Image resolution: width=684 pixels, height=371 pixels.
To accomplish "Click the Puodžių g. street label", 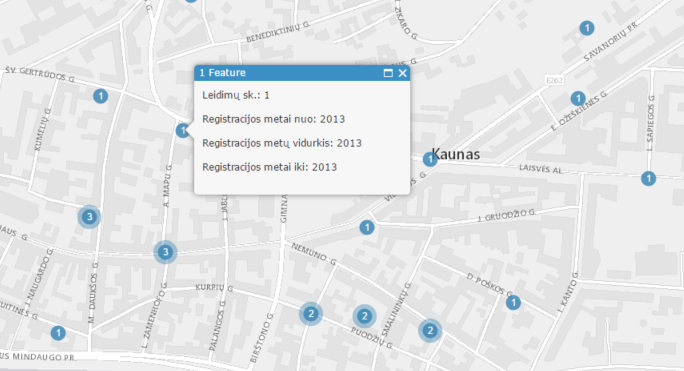I will click(372, 338).
